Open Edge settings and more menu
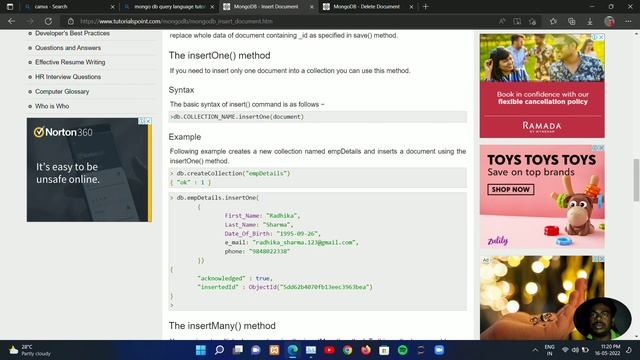Viewport: 640px width, 360px height. (x=628, y=21)
